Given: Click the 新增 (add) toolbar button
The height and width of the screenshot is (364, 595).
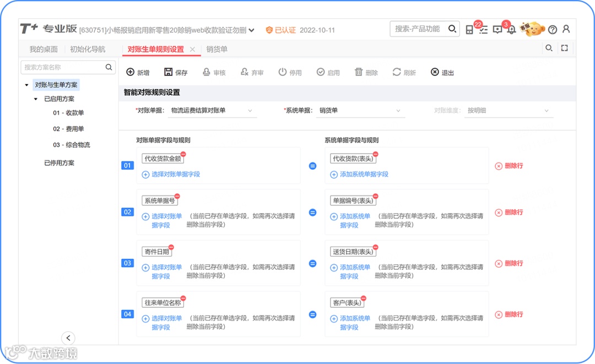Looking at the screenshot, I should 138,72.
